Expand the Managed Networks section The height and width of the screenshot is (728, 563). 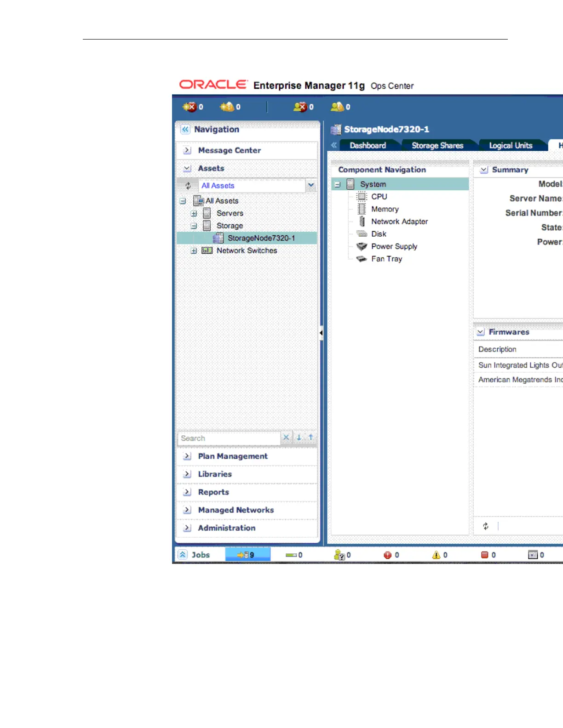(x=187, y=510)
